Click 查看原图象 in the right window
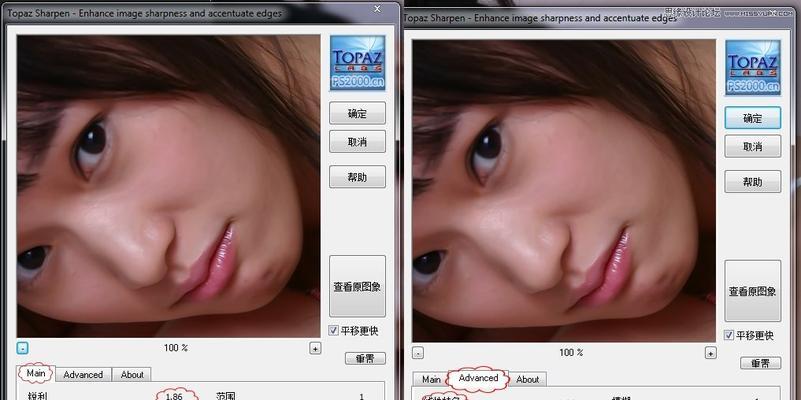The width and height of the screenshot is (801, 400). click(753, 291)
